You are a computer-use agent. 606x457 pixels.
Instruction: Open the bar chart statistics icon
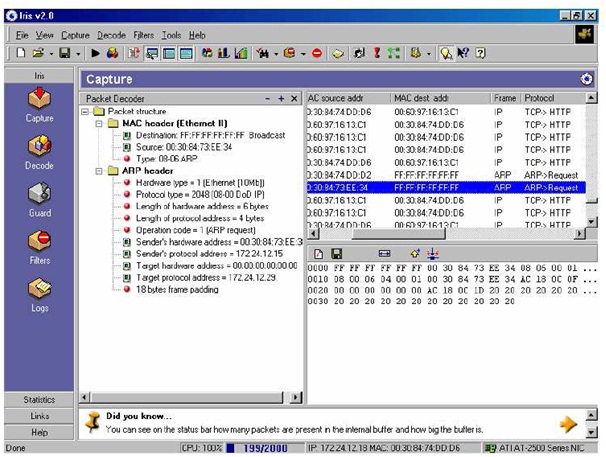[x=223, y=53]
